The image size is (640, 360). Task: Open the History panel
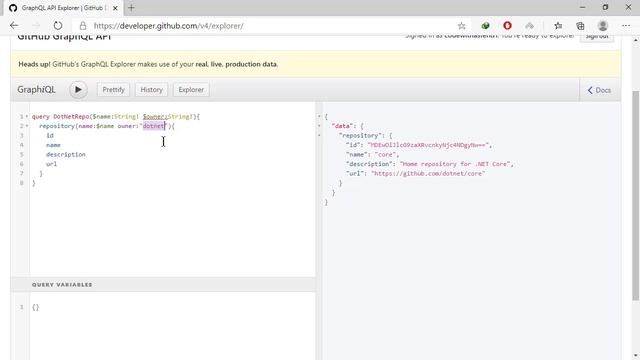click(151, 90)
